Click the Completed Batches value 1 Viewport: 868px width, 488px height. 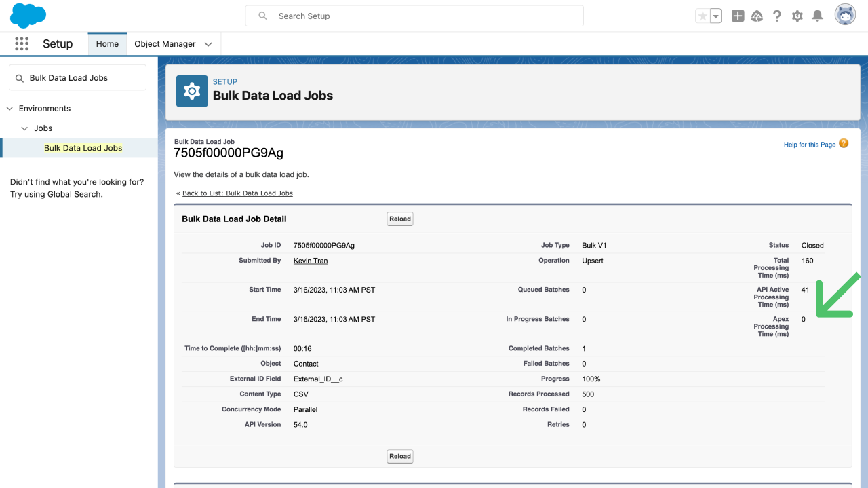coord(584,348)
